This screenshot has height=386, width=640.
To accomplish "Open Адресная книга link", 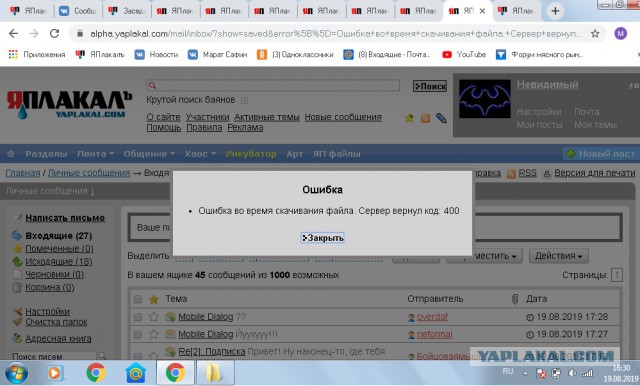I will (x=58, y=339).
